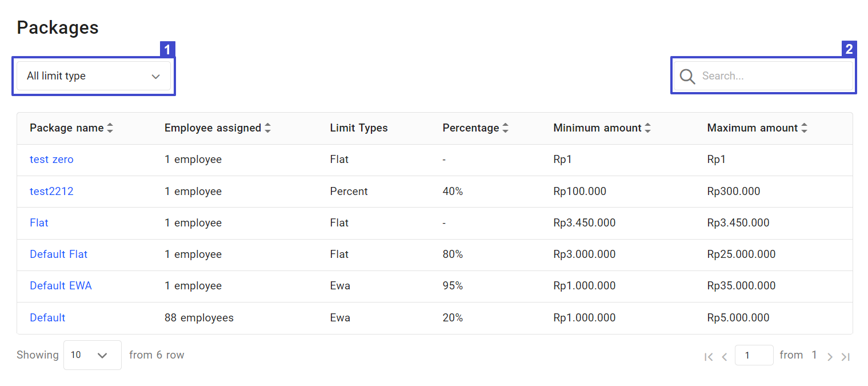Jump to last page icon

[x=846, y=357]
